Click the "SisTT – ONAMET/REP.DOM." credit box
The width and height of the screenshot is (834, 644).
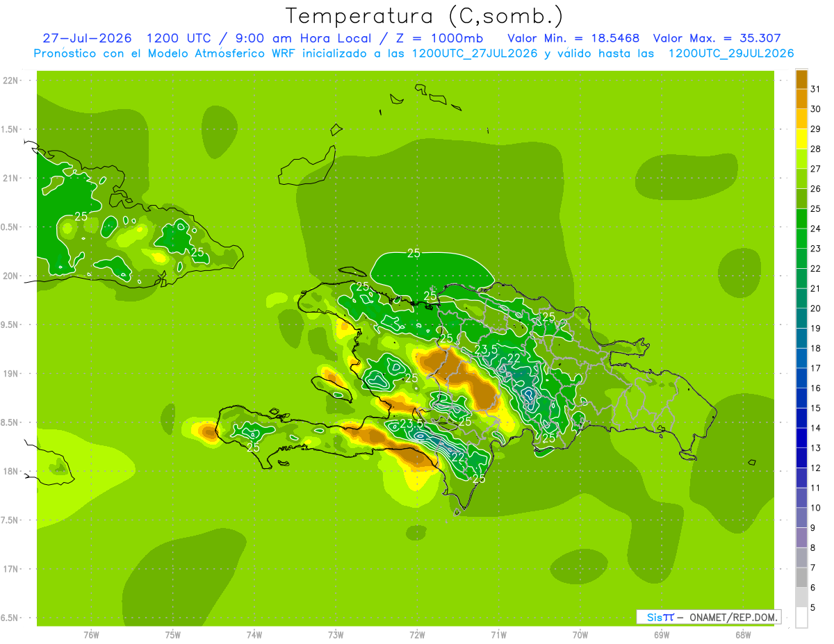(708, 617)
